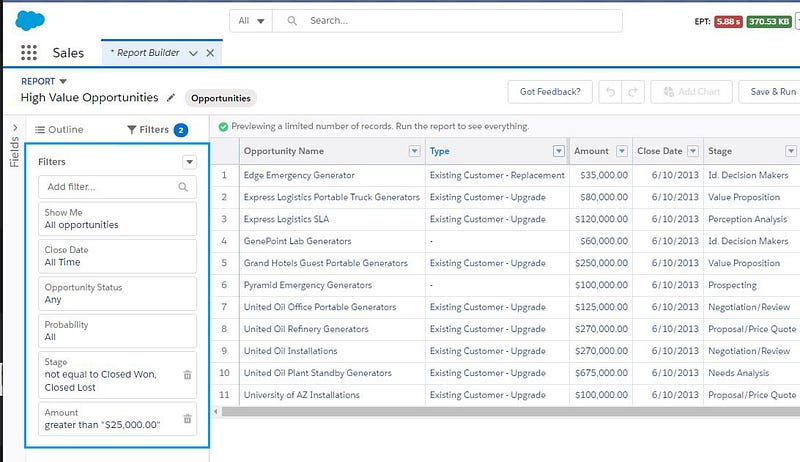Open the Amount column dropdown menu
Image resolution: width=800 pixels, height=462 pixels.
click(621, 151)
